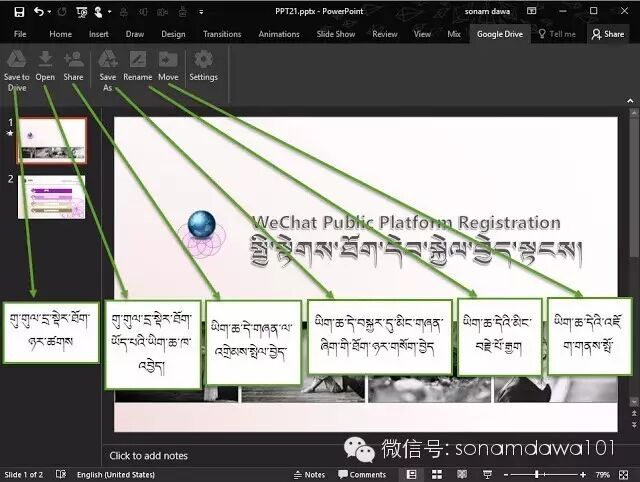Click the Slide 1 of 2 status indicator
The height and width of the screenshot is (482, 640).
point(24,475)
